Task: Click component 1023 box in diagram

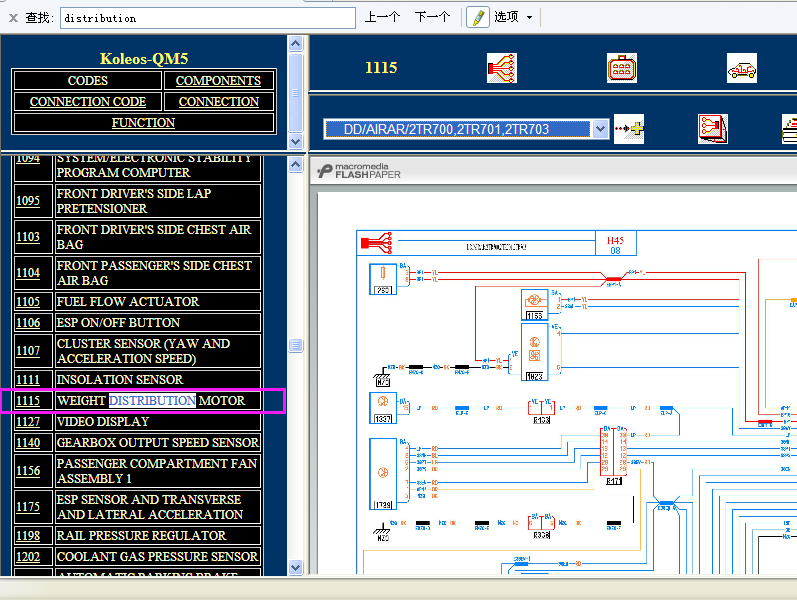Action: [x=535, y=352]
